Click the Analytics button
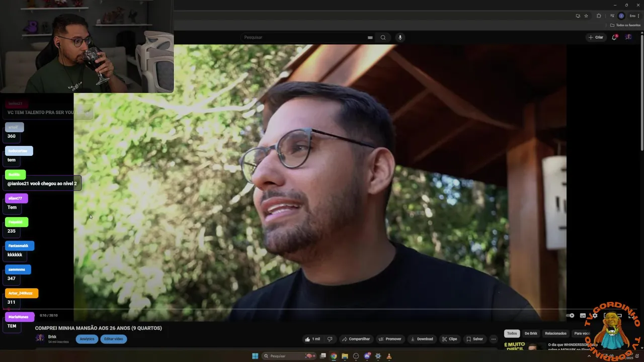This screenshot has height=362, width=644. pos(87,339)
